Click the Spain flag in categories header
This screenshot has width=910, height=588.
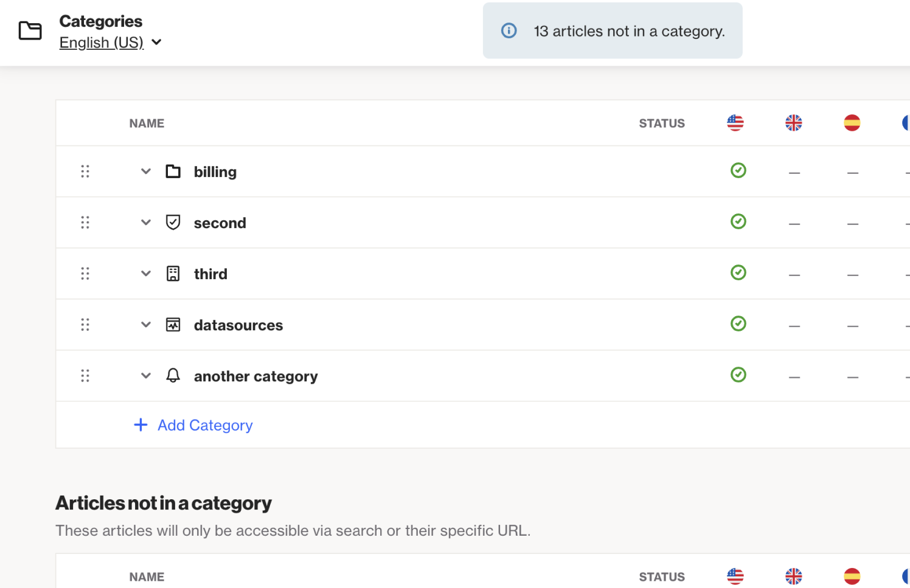click(x=852, y=123)
